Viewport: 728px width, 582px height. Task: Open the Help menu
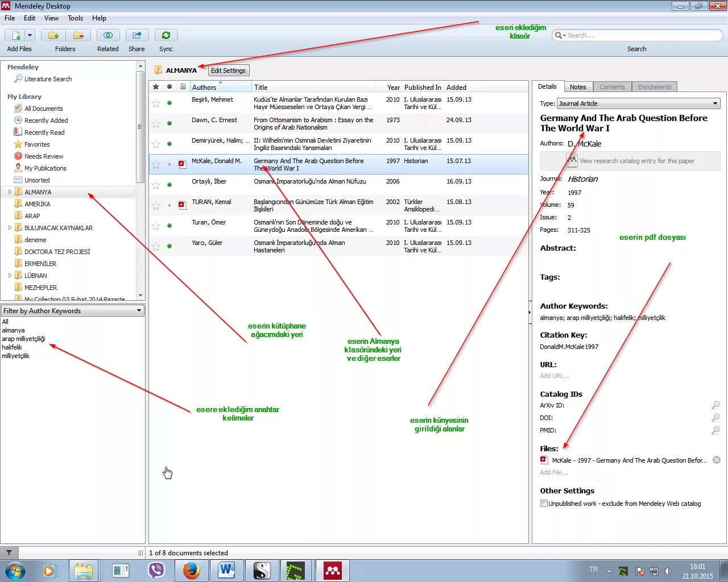[x=99, y=18]
